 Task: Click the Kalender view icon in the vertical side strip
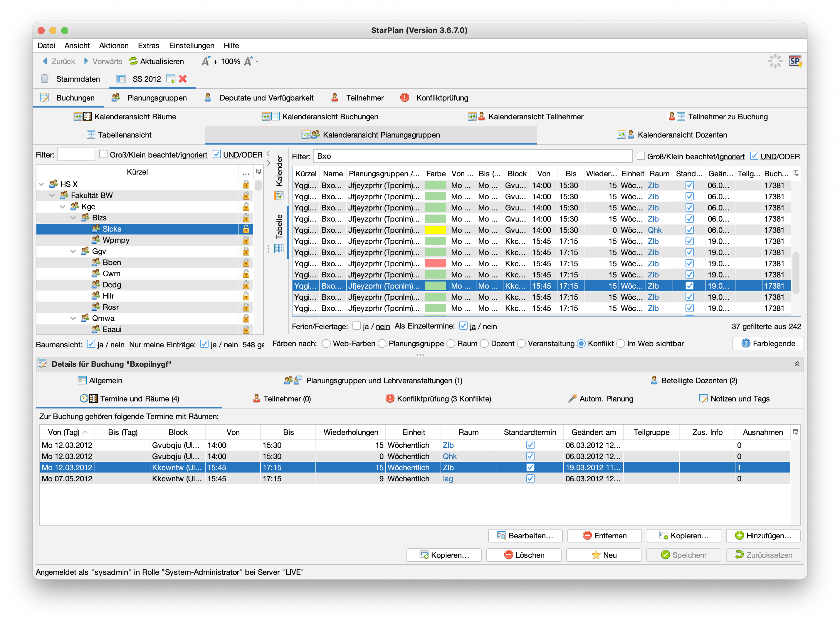pos(279,195)
